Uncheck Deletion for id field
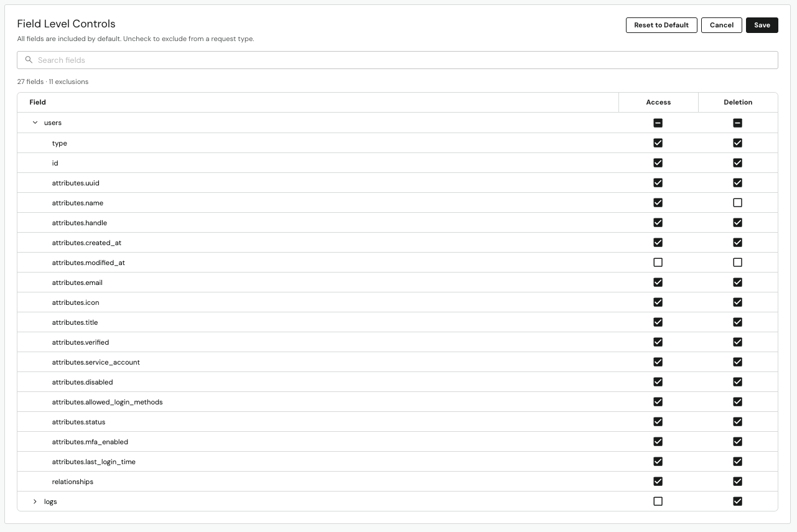797x532 pixels. click(x=738, y=163)
